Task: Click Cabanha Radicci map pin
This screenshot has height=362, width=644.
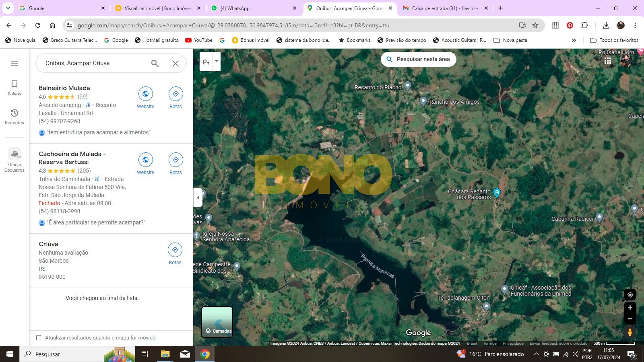Action: click(x=599, y=218)
